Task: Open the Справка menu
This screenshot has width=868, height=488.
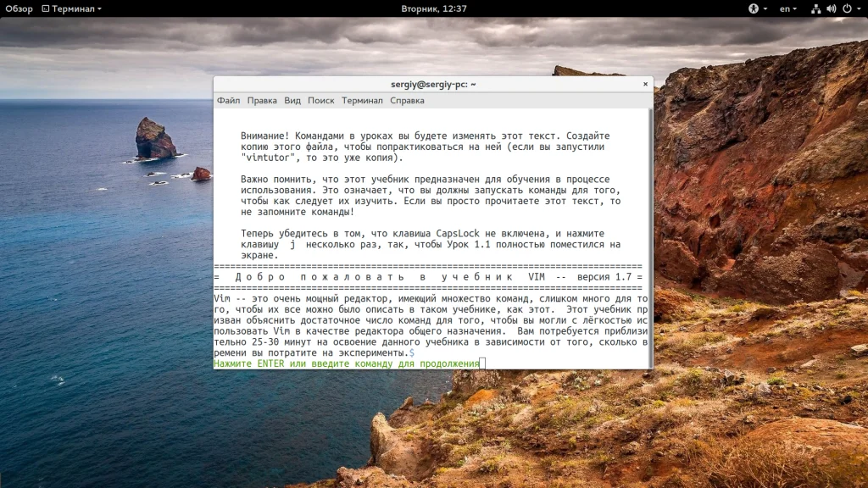Action: click(407, 100)
